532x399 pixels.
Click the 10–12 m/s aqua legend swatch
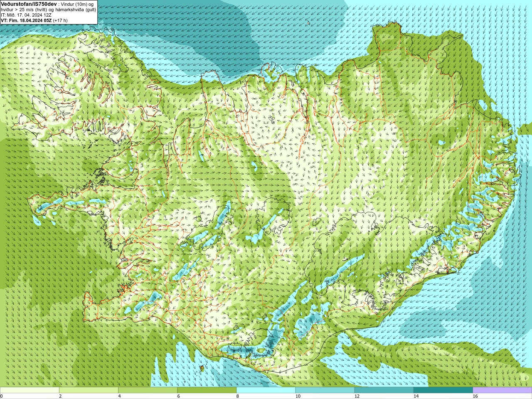(x=325, y=390)
